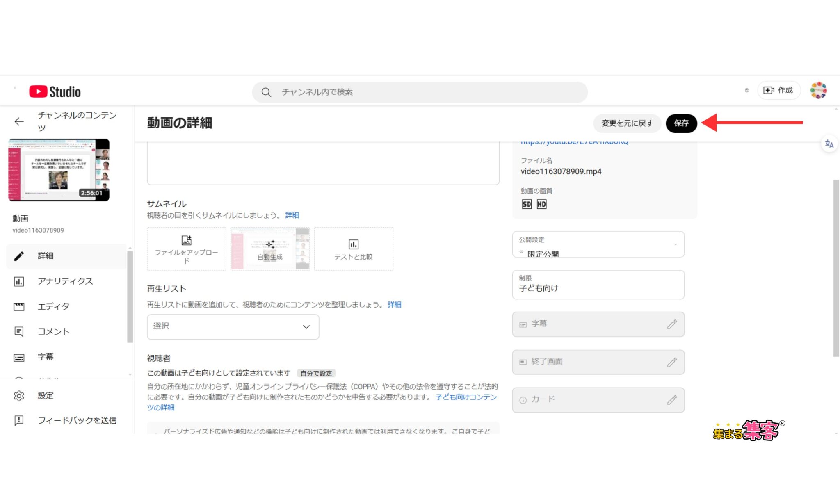Click pencil icon on 字幕 card
This screenshot has width=840, height=504.
[x=672, y=324]
